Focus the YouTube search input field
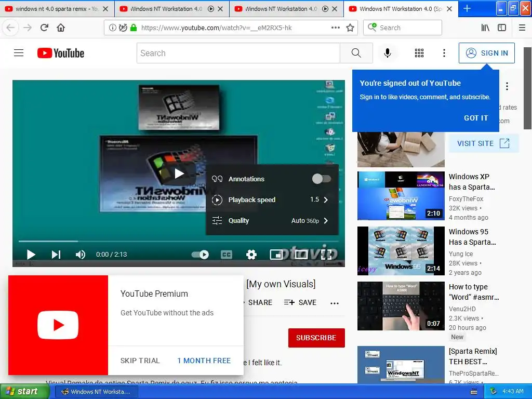Viewport: 532px width, 399px height. pyautogui.click(x=238, y=53)
